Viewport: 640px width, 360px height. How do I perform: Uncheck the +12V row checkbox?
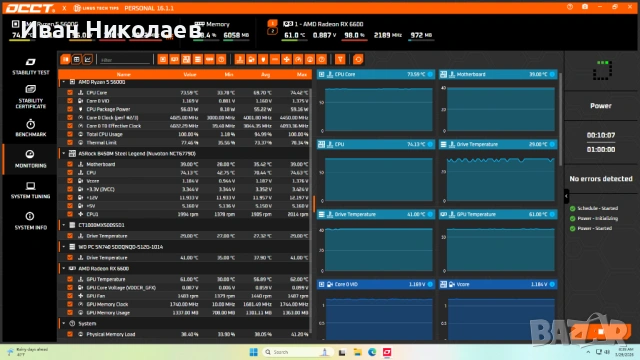coord(70,198)
